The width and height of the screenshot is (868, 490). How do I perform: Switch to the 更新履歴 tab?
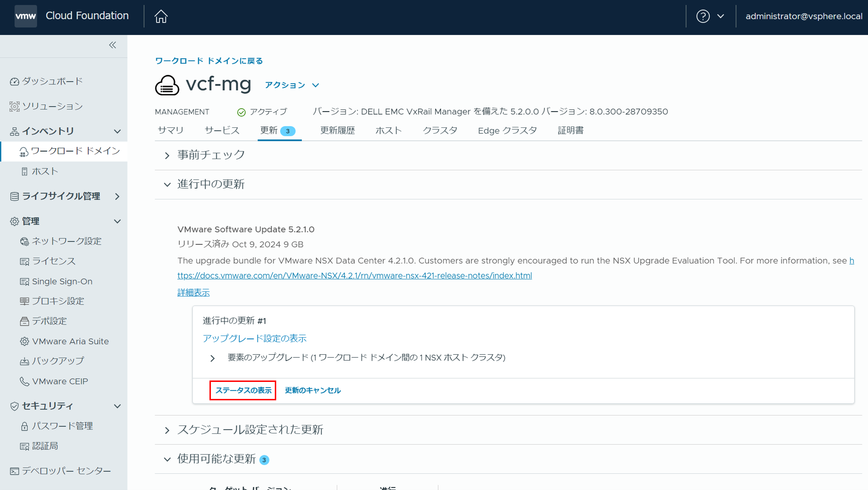pyautogui.click(x=338, y=130)
